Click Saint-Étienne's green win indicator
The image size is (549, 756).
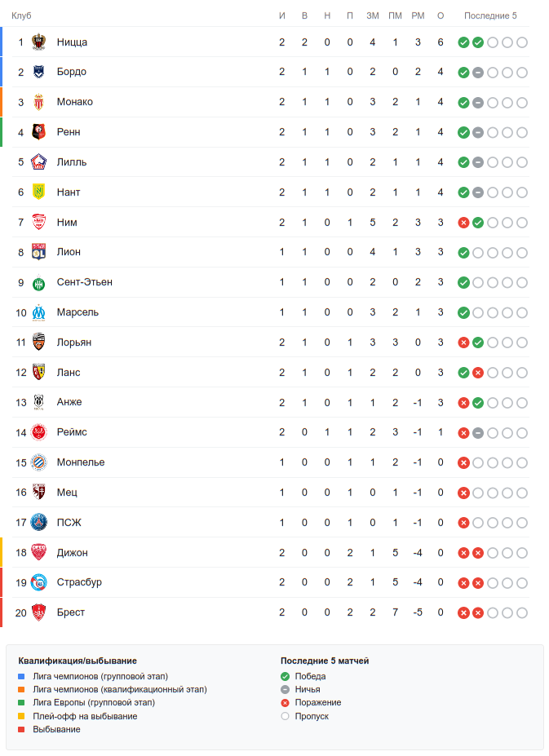(x=463, y=282)
